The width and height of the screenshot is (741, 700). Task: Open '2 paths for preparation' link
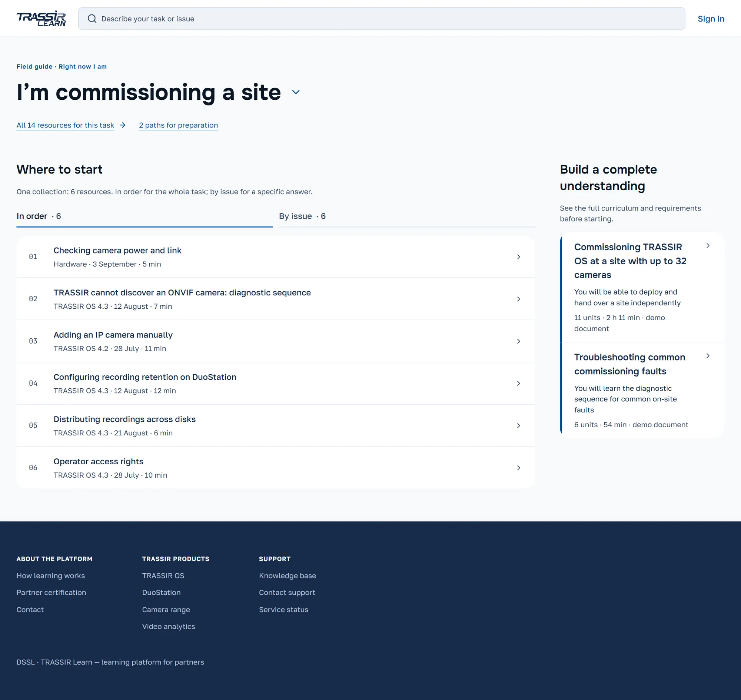[178, 125]
